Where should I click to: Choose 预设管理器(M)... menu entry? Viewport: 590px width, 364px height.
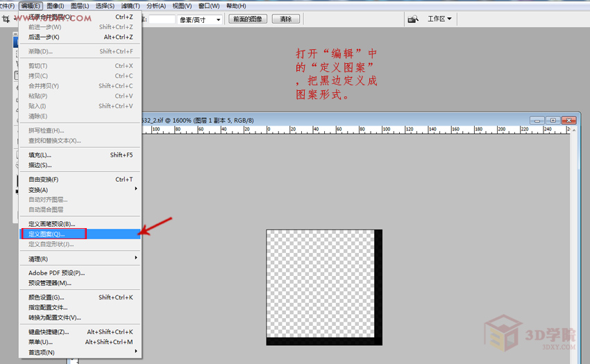[80, 283]
